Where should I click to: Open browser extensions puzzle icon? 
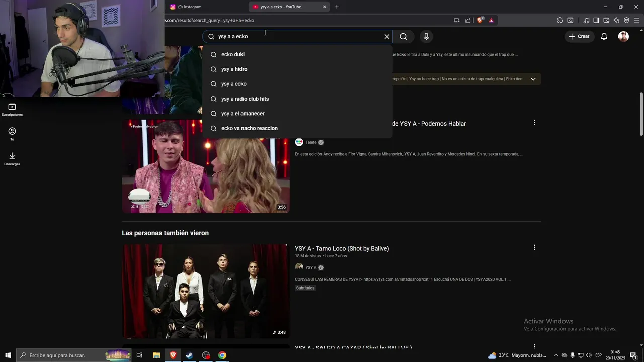coord(560,20)
